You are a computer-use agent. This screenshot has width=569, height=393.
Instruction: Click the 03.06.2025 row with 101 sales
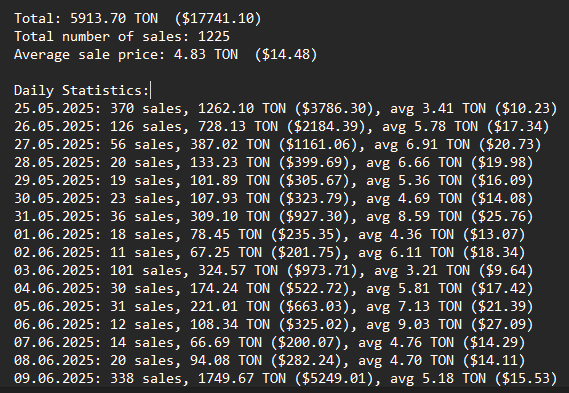click(x=274, y=271)
